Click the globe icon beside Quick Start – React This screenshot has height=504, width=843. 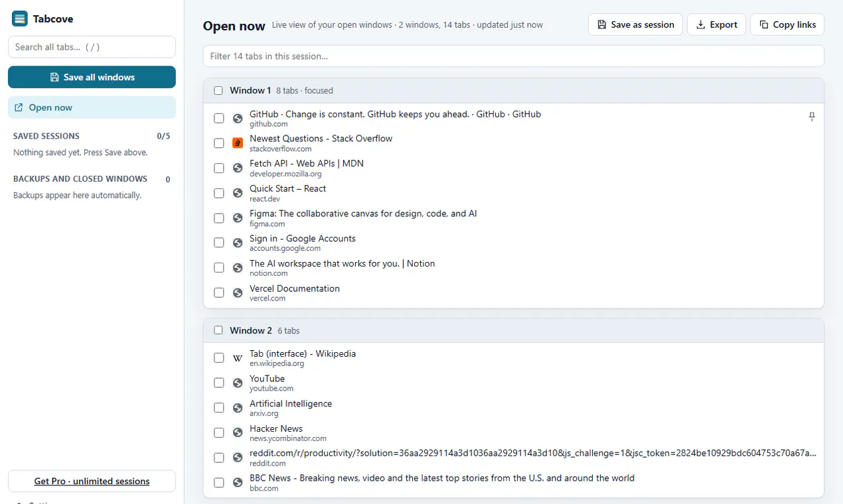click(238, 193)
